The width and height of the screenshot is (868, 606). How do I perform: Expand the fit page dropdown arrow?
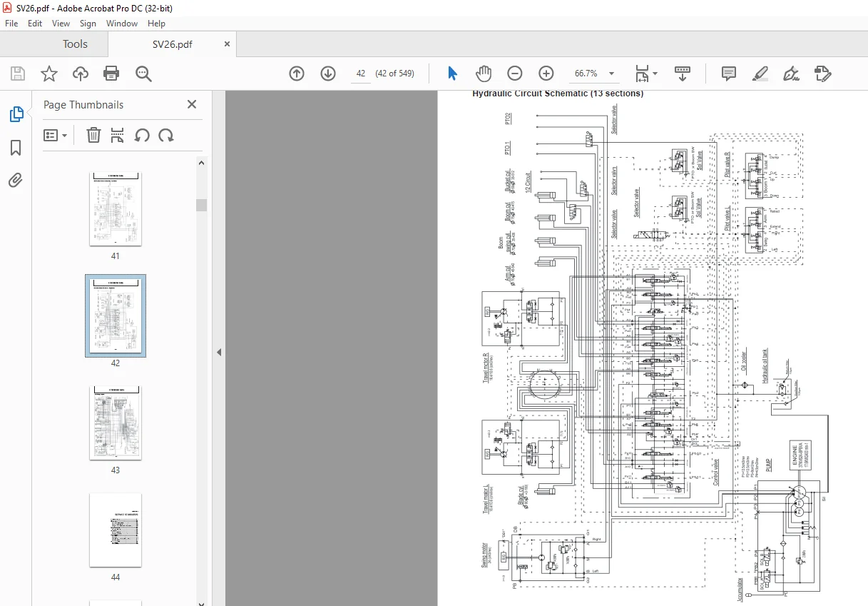click(655, 74)
